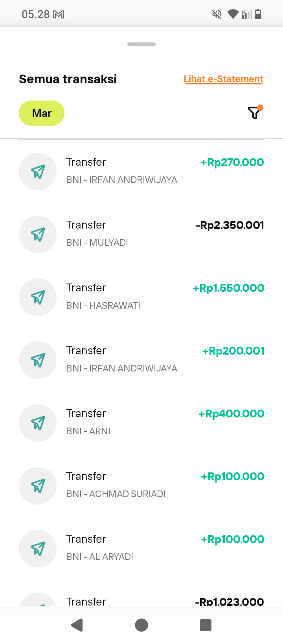Viewport: 283px width, 644px height.
Task: Tap the paper plane icon beside BNI - ARNI
Action: pos(38,423)
